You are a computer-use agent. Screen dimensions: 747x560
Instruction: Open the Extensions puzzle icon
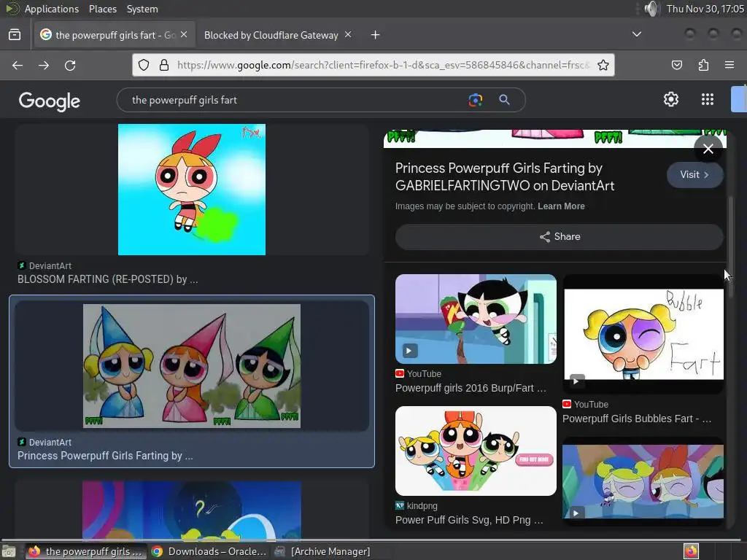pyautogui.click(x=703, y=65)
